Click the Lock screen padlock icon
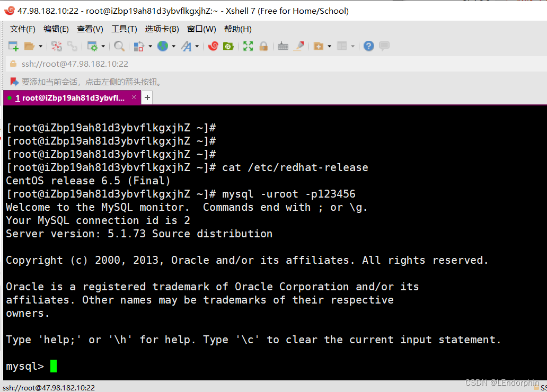Image resolution: width=547 pixels, height=392 pixels. (263, 46)
